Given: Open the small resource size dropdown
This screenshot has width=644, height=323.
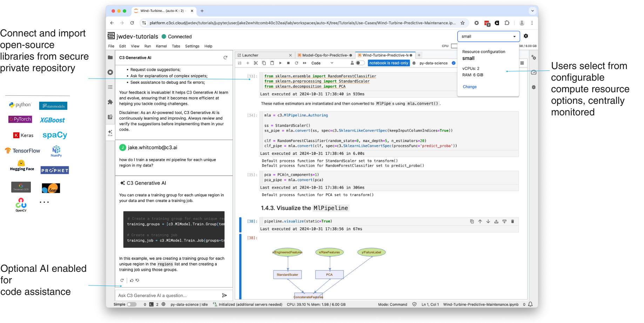Looking at the screenshot, I should click(x=488, y=36).
